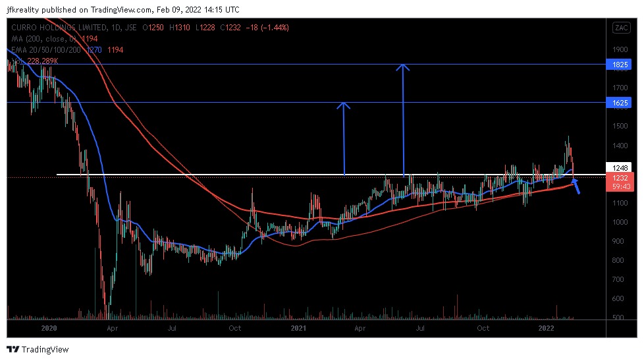Click the 2022 label on time axis
Image resolution: width=644 pixels, height=361 pixels.
pos(547,328)
